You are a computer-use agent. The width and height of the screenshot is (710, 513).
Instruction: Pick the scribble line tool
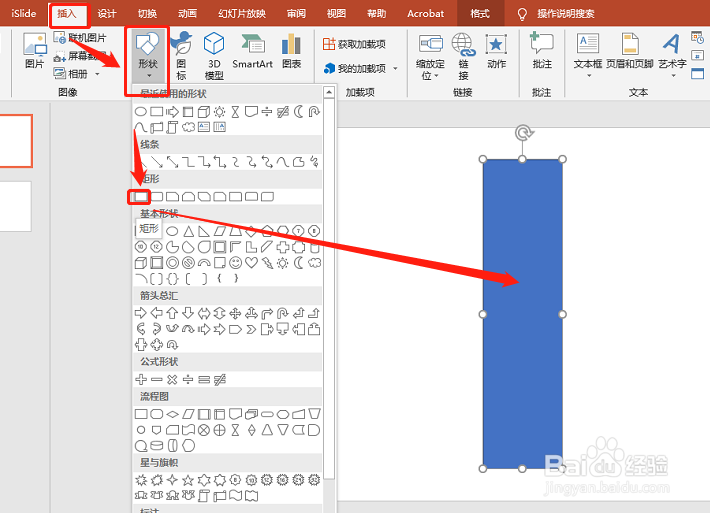coord(314,162)
